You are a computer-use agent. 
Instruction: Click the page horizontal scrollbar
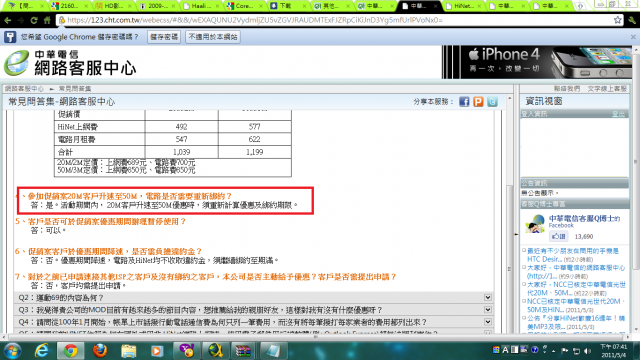tap(315, 337)
